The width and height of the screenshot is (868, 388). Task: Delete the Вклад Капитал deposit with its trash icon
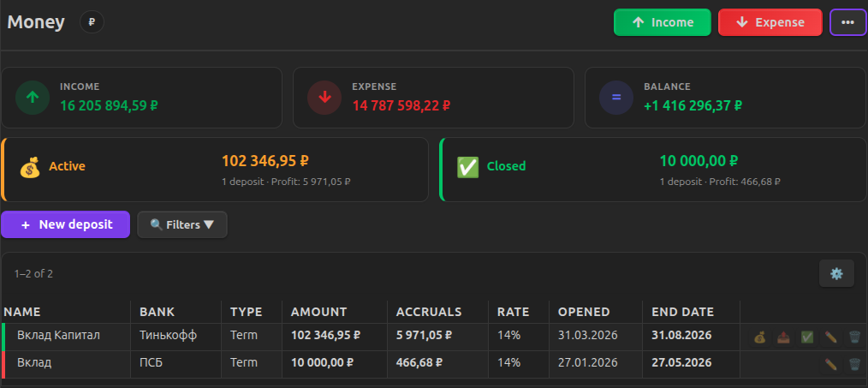tap(854, 337)
